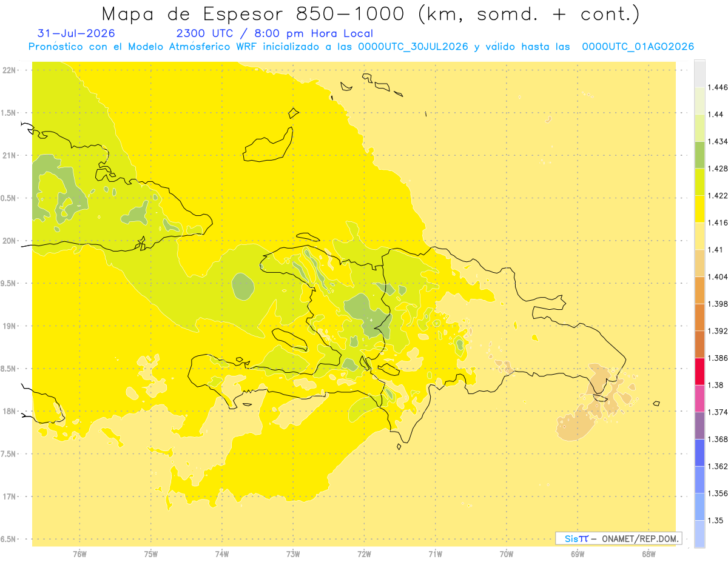Image resolution: width=728 pixels, height=562 pixels.
Task: Select the legend value "1.41"
Action: [716, 250]
